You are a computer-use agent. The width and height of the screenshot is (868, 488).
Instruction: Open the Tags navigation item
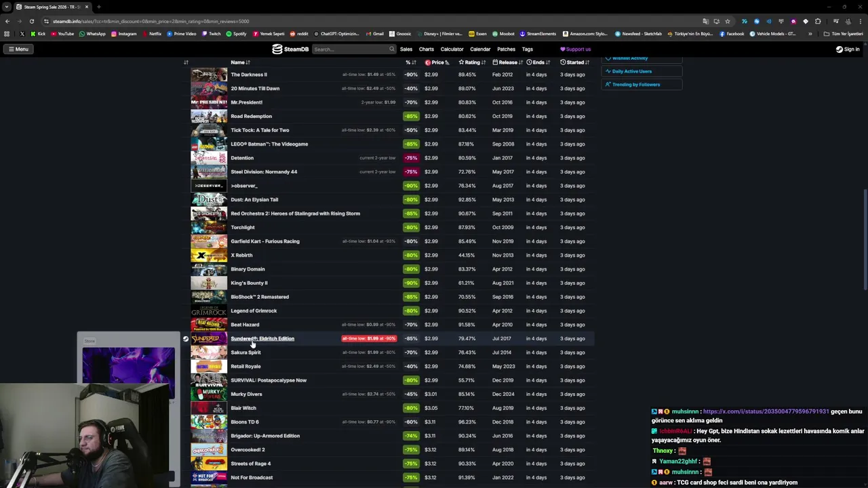coord(527,49)
